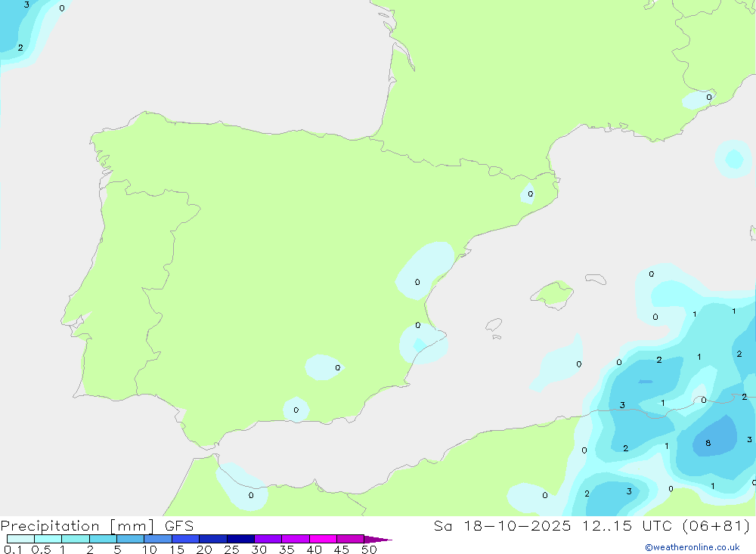Click the purple arrow tip above 50

point(379,540)
